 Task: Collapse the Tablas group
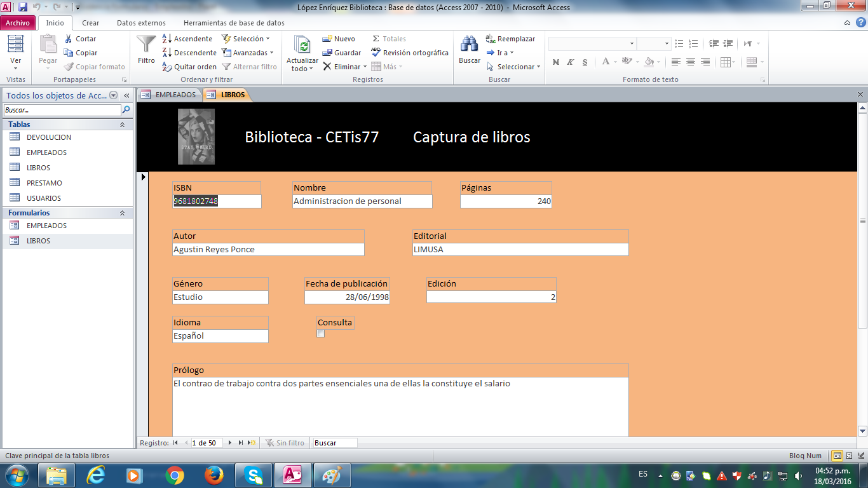[122, 125]
